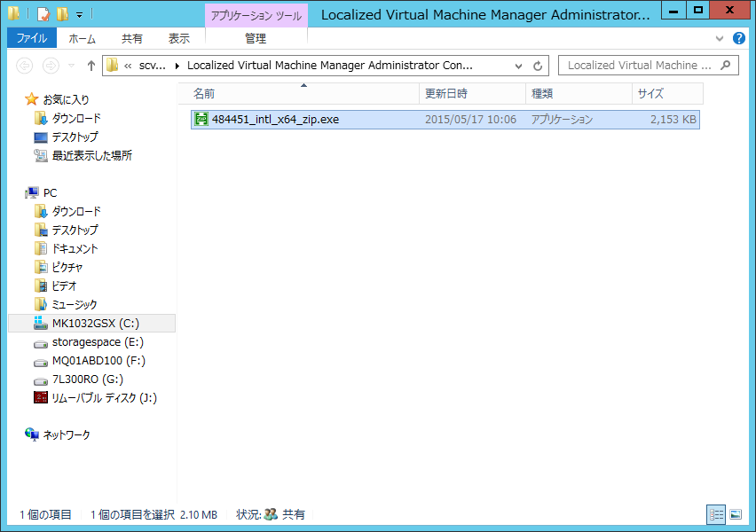756x532 pixels.
Task: Select リムーバブル ディスク (J:)
Action: coord(104,398)
